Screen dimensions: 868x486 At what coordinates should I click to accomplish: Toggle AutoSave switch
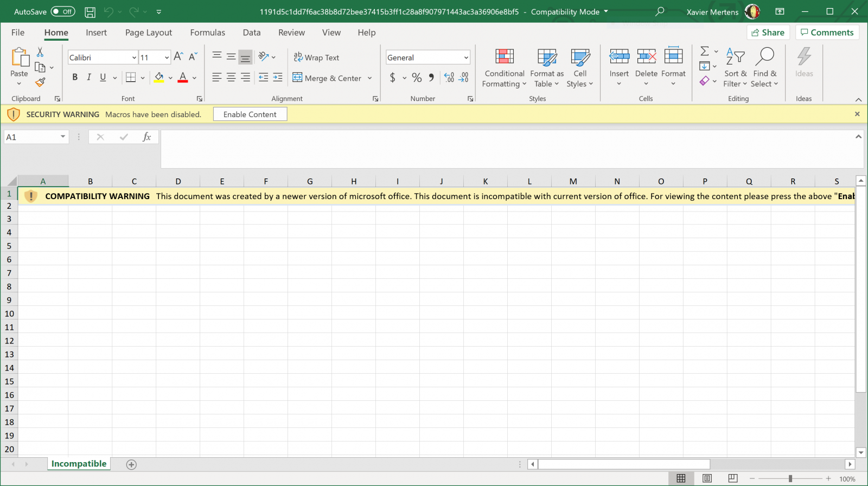(x=63, y=11)
